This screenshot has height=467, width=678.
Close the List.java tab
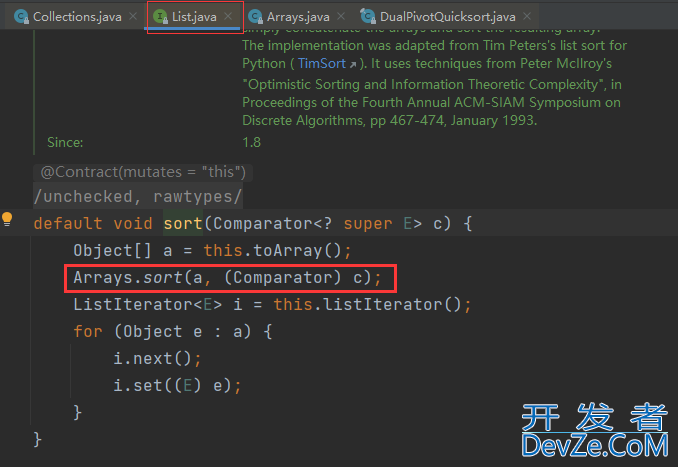(x=228, y=16)
